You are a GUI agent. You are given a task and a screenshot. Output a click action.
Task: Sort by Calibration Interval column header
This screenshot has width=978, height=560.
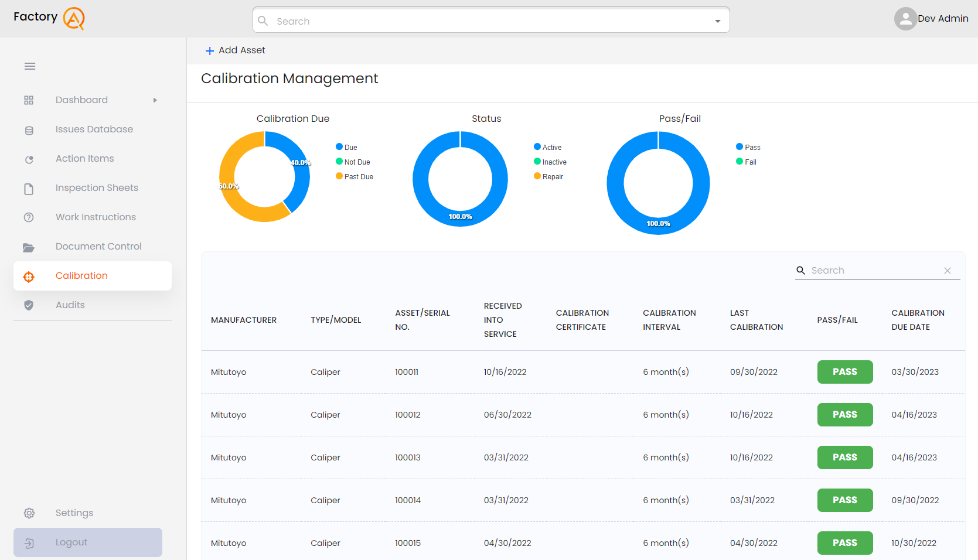tap(669, 320)
